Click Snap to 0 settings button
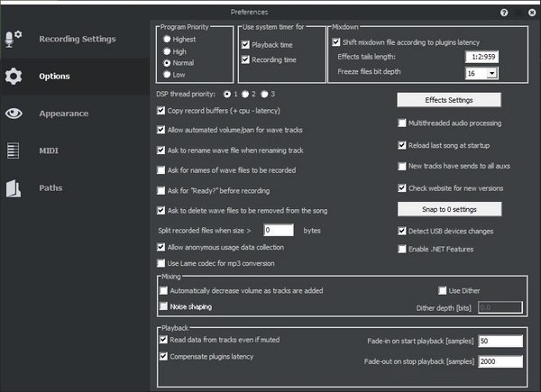The image size is (541, 392). tap(449, 209)
